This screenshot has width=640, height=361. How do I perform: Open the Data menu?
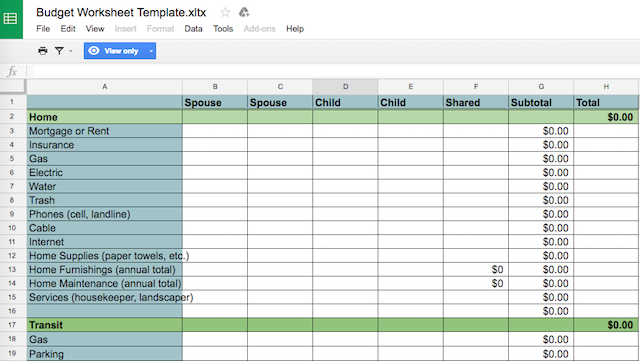click(193, 29)
